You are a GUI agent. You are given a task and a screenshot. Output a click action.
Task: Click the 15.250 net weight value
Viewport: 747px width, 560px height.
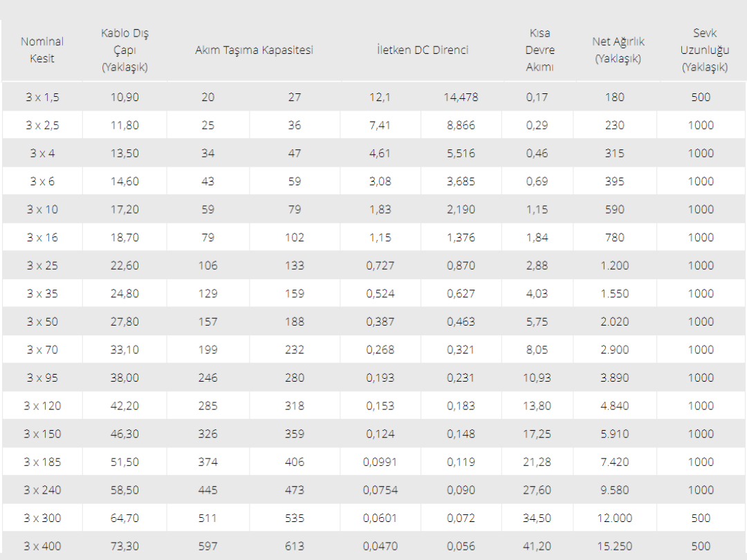tap(614, 546)
